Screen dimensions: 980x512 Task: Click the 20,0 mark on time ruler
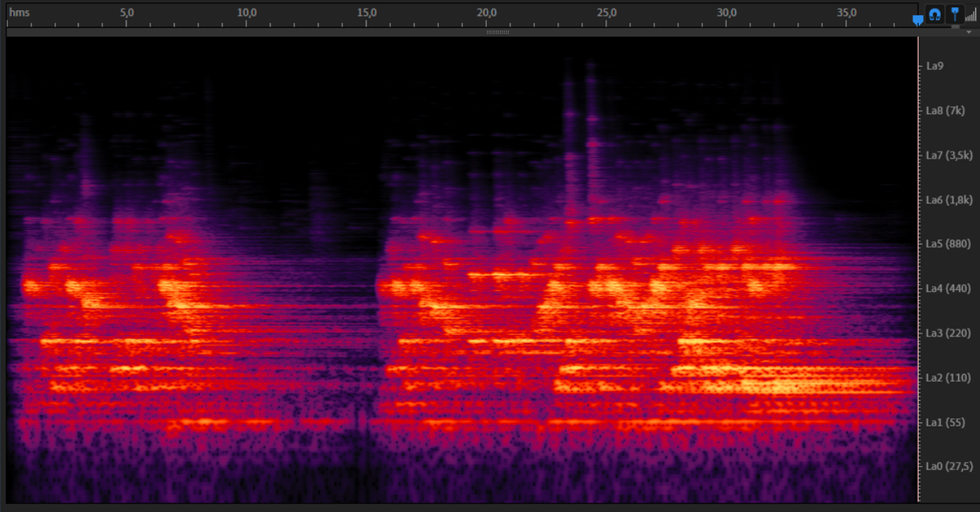[487, 13]
